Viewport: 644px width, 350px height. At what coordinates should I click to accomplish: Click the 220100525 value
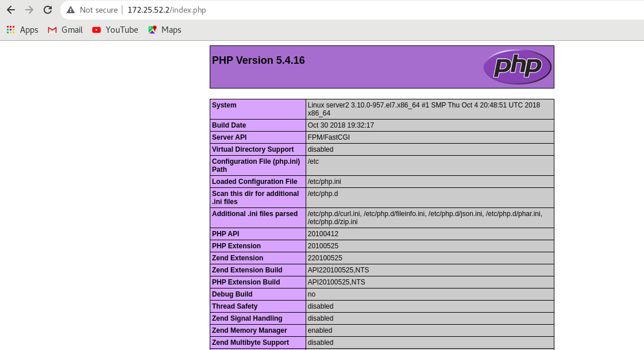tap(325, 258)
